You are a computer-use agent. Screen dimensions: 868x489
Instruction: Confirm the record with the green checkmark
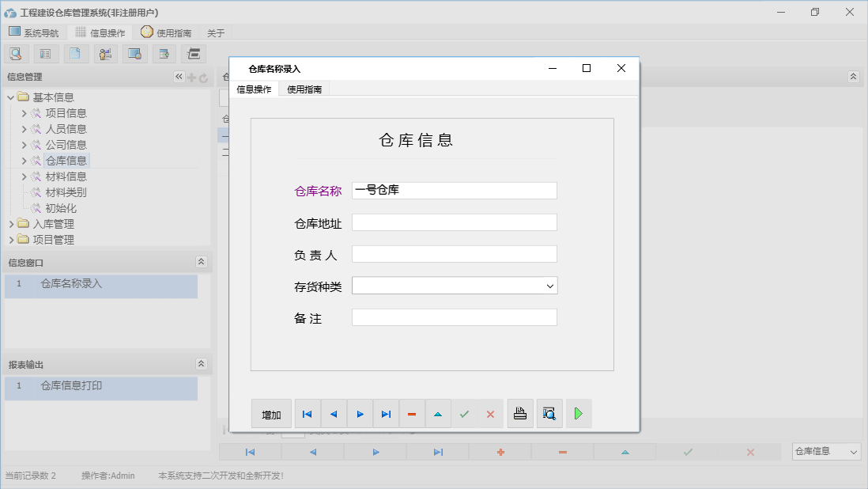[465, 413]
